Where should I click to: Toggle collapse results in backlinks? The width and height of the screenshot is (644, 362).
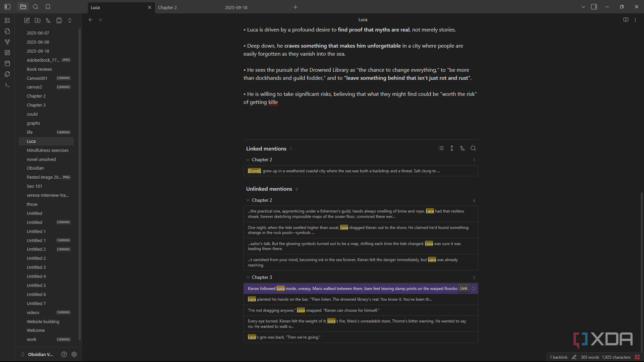pyautogui.click(x=441, y=148)
